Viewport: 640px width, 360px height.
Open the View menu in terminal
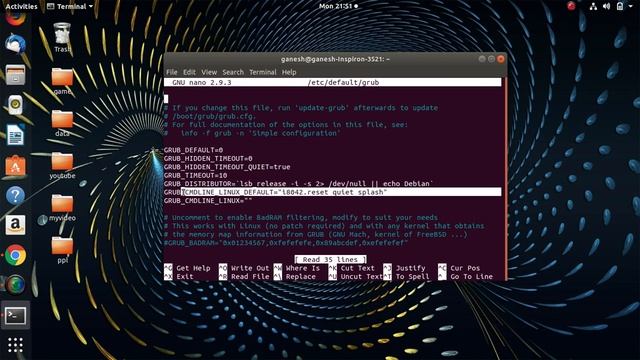[209, 72]
